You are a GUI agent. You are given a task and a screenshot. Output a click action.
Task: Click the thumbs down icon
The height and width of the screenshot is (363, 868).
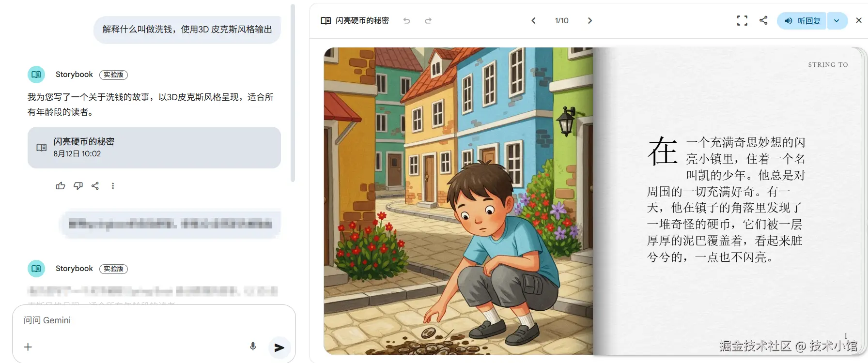click(x=78, y=186)
